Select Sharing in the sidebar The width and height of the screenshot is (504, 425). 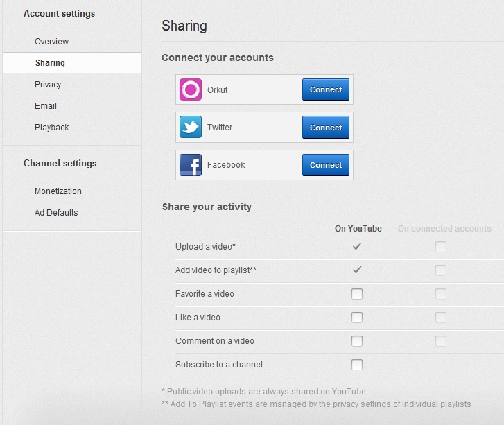50,63
